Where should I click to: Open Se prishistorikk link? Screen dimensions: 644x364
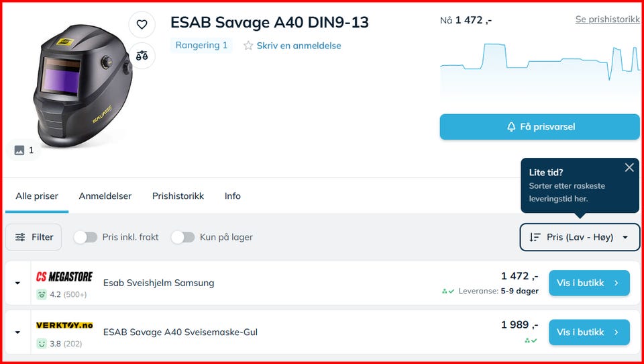608,19
